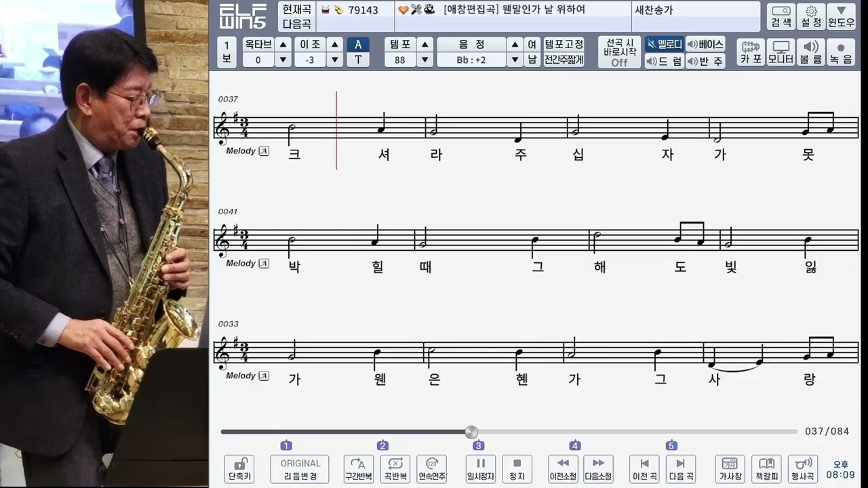Click 템포고정 tempo lock button
868x488 pixels.
point(564,44)
